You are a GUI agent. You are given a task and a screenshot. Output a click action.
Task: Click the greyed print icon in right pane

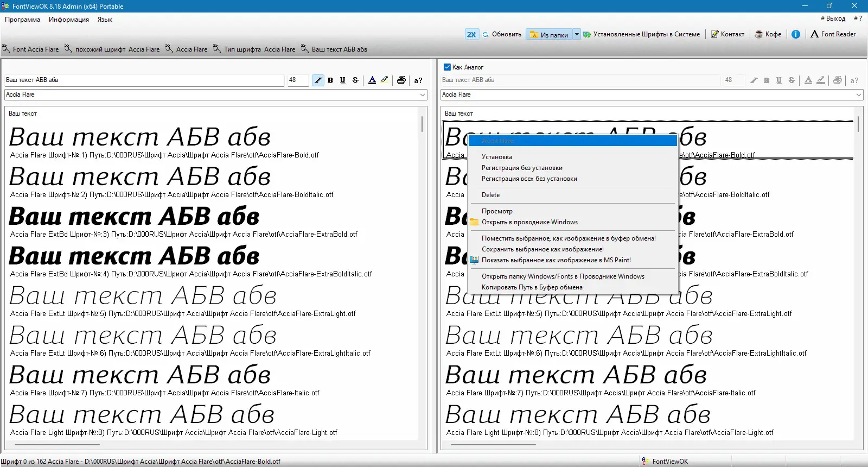(838, 80)
